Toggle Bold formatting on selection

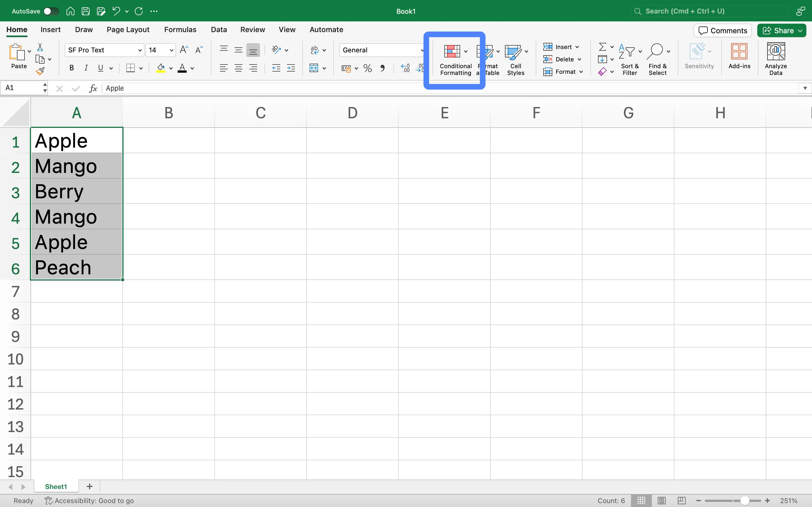(x=70, y=68)
